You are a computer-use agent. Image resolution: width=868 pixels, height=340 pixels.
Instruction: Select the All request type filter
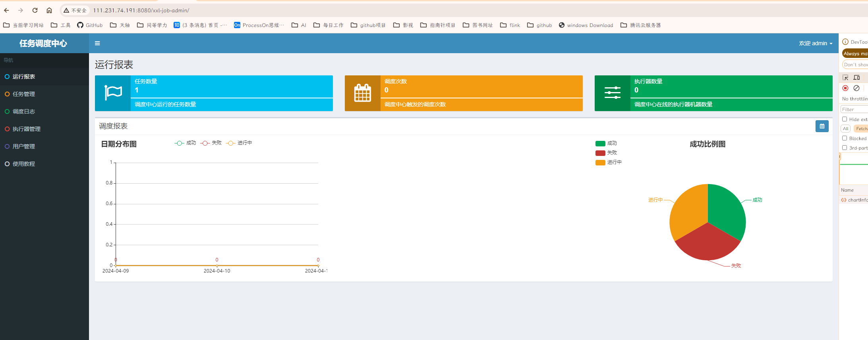tap(846, 129)
